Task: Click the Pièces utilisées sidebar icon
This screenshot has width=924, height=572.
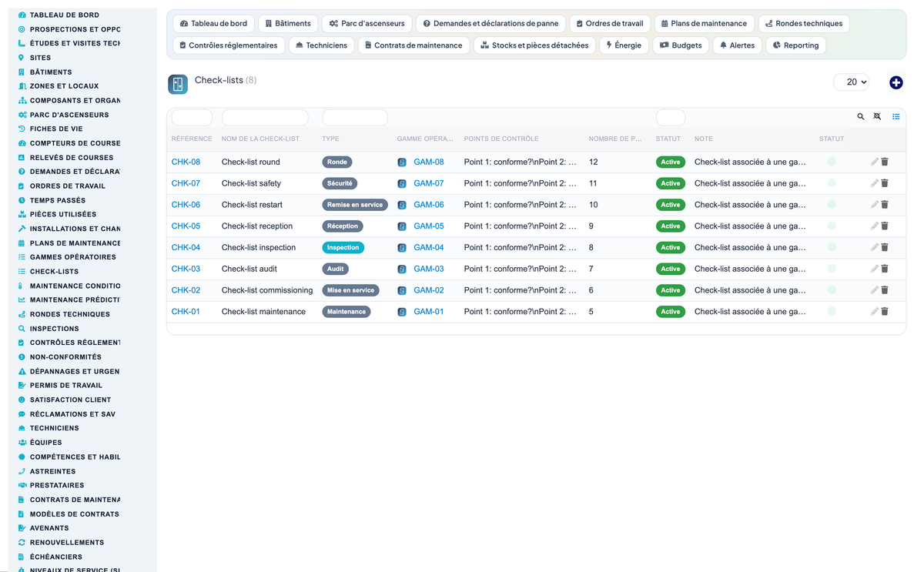Action: (x=22, y=214)
